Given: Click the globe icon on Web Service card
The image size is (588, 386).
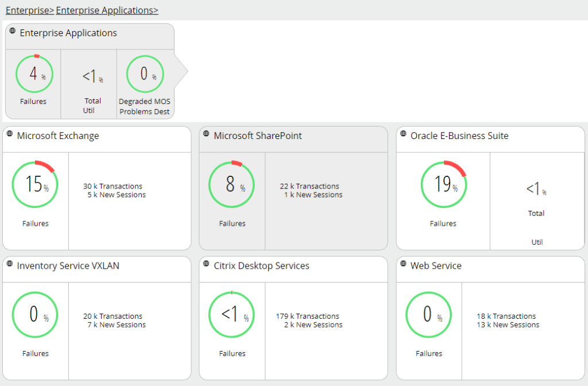Looking at the screenshot, I should (404, 263).
